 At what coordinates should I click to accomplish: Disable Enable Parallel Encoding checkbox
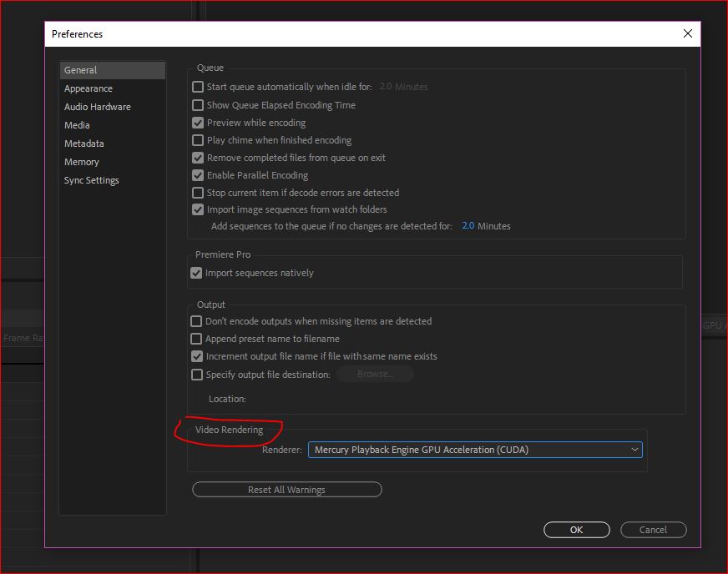click(x=198, y=175)
